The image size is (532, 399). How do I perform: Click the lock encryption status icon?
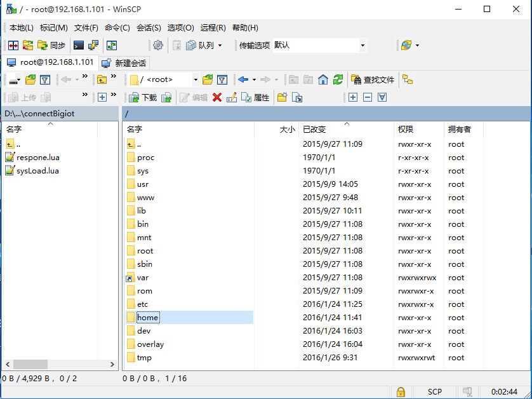coord(401,392)
